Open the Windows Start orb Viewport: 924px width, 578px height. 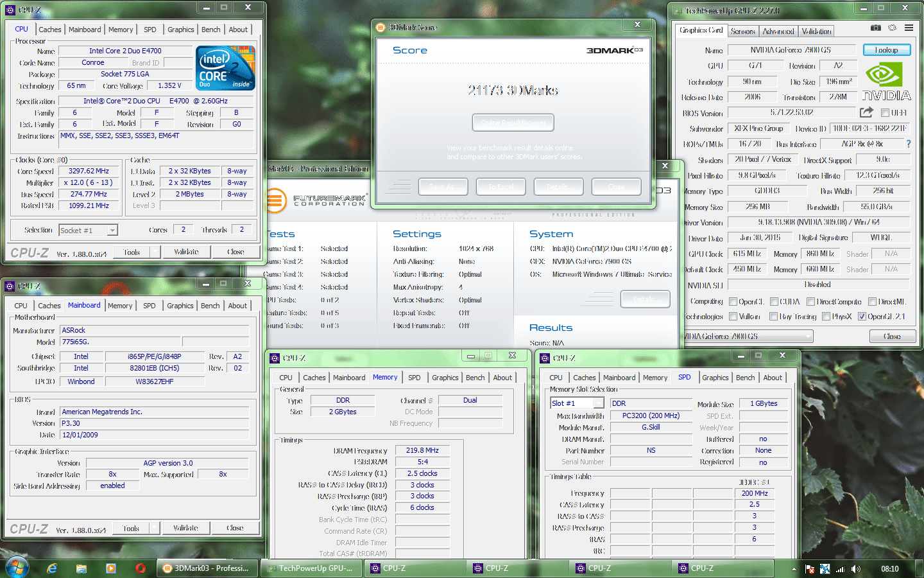[17, 568]
